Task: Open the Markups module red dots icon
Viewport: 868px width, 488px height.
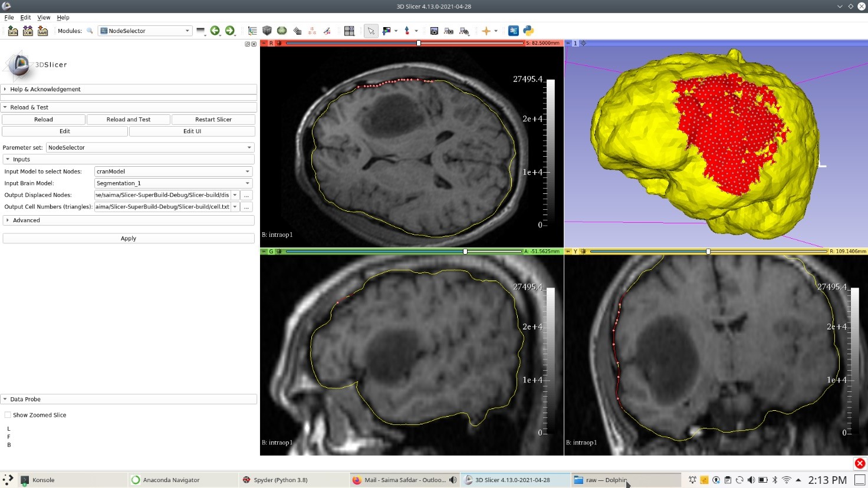Action: click(312, 31)
